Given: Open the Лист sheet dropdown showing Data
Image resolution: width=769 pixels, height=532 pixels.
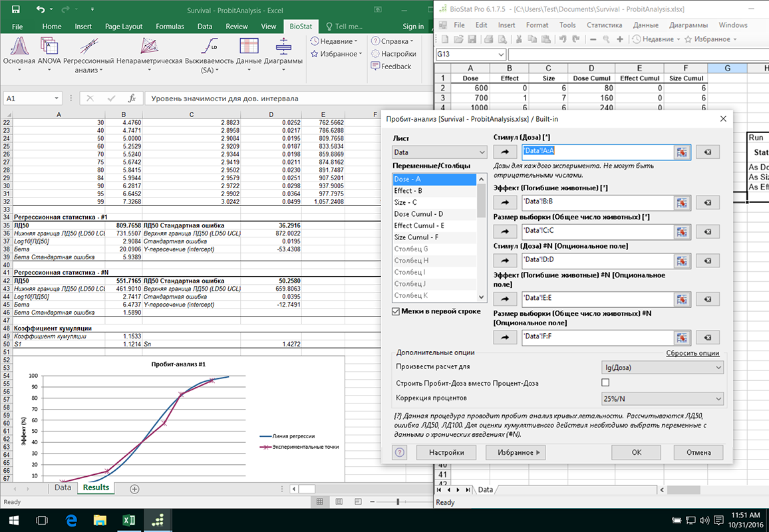Looking at the screenshot, I should pyautogui.click(x=440, y=152).
